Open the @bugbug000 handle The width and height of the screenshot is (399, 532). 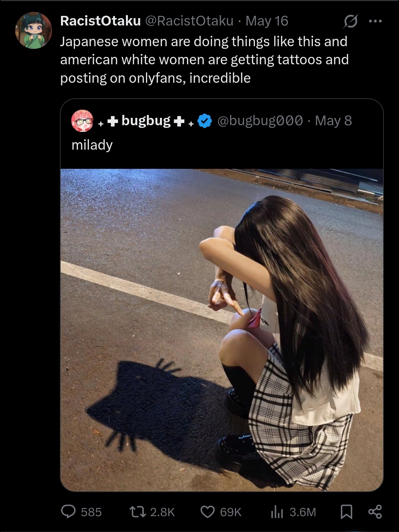260,121
